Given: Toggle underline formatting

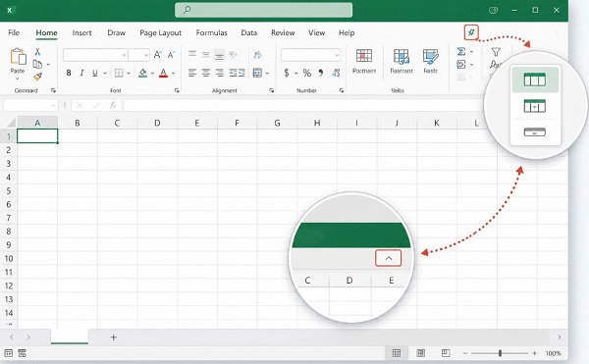Looking at the screenshot, I should point(95,73).
